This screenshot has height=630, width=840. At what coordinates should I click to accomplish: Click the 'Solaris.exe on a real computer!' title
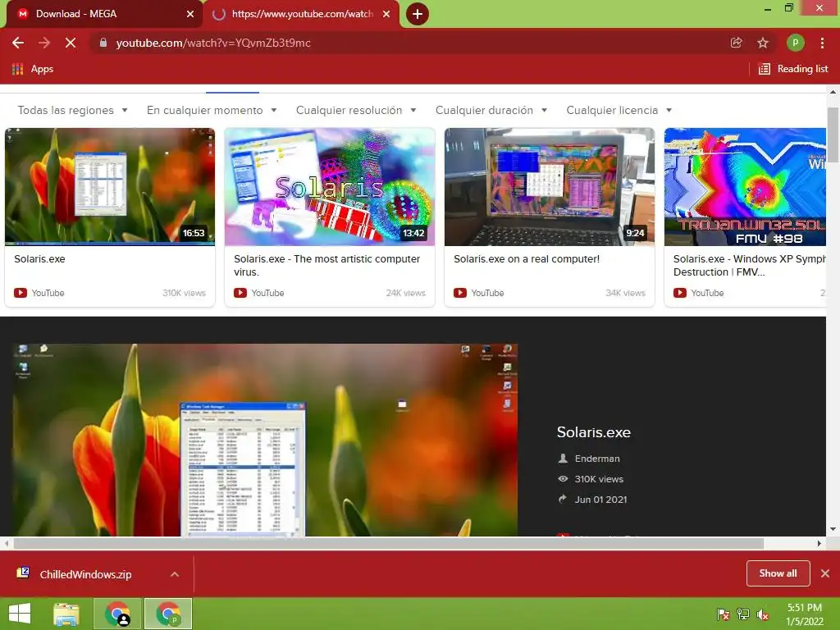point(527,258)
